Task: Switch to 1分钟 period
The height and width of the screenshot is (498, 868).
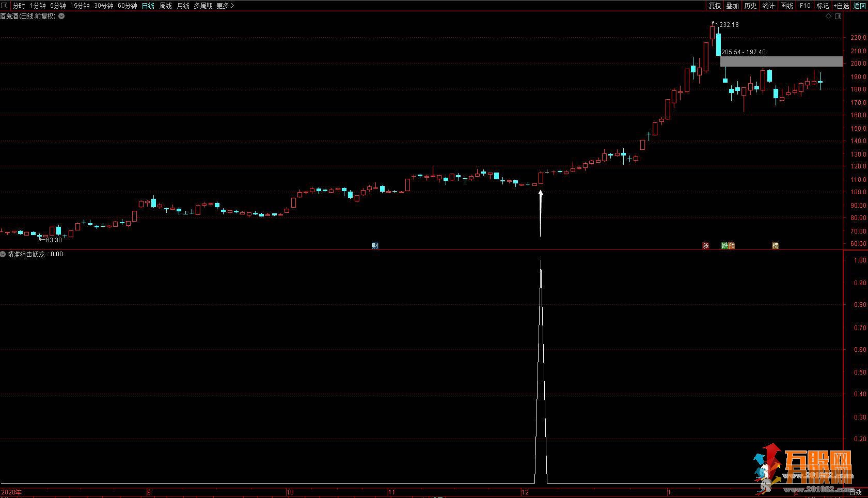Action: (38, 6)
